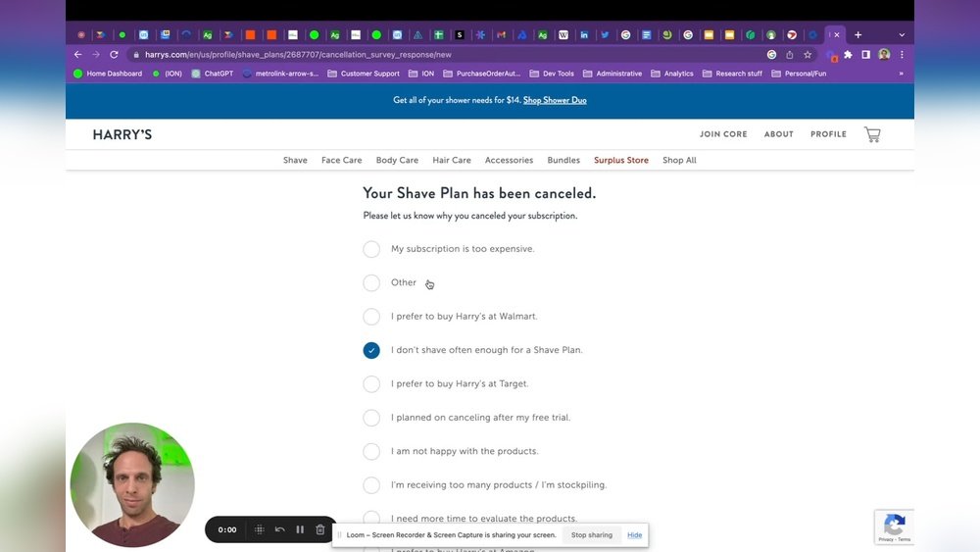
Task: Go back with the browser back arrow
Action: [x=77, y=55]
